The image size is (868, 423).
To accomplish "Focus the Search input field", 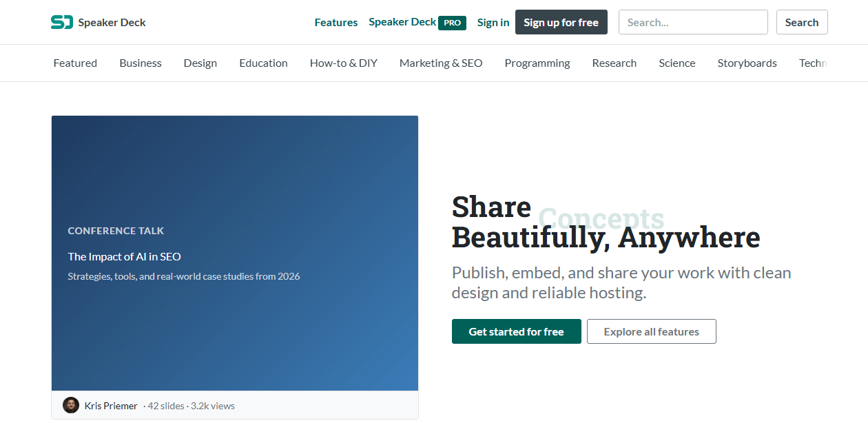I will pyautogui.click(x=693, y=22).
